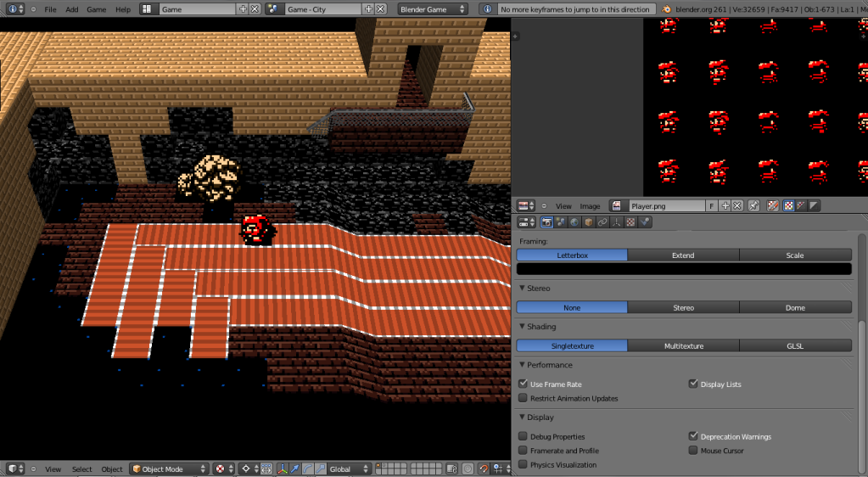Screen dimensions: 868x477
Task: Toggle Deprecation Warnings checkbox
Action: pyautogui.click(x=692, y=436)
